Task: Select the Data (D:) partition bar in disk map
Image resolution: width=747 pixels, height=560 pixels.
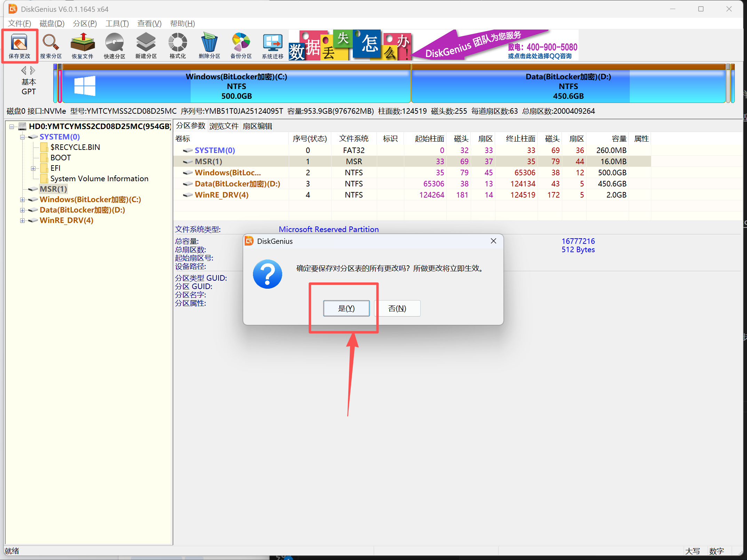Action: point(568,86)
